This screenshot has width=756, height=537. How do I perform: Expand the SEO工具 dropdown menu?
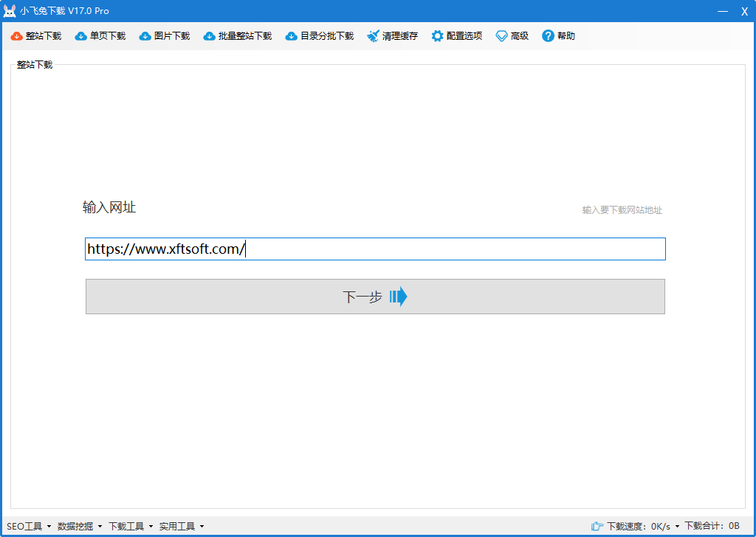pyautogui.click(x=29, y=526)
